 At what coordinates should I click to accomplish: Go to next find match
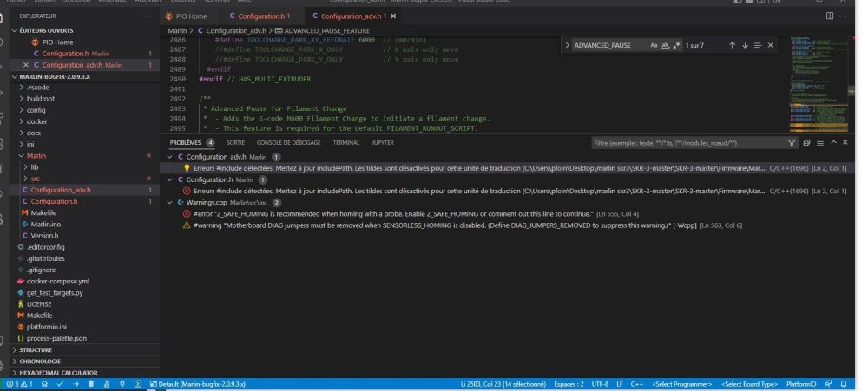pyautogui.click(x=745, y=45)
